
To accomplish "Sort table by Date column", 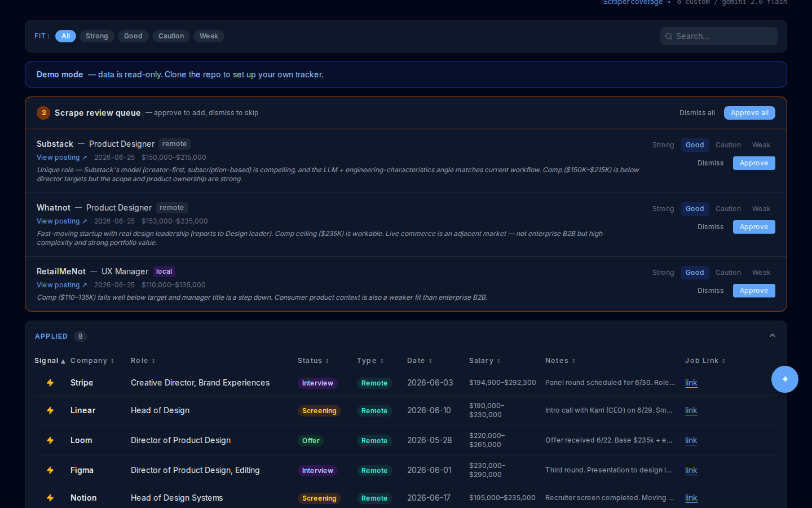I will [420, 361].
